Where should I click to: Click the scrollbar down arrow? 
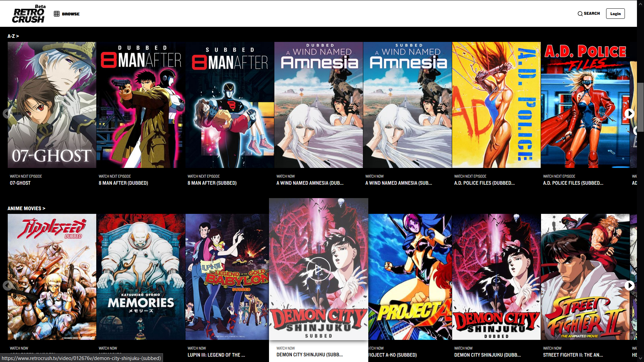[x=640, y=358]
